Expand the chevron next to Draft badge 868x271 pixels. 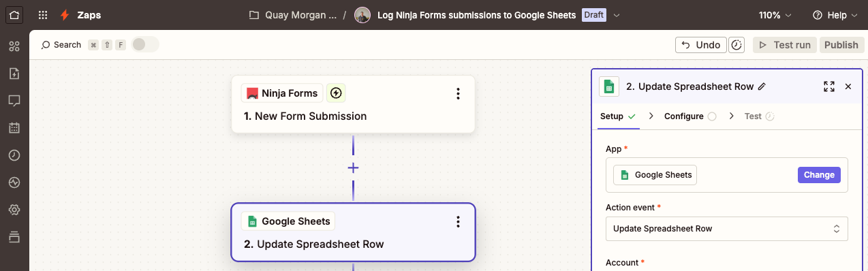[x=617, y=15]
